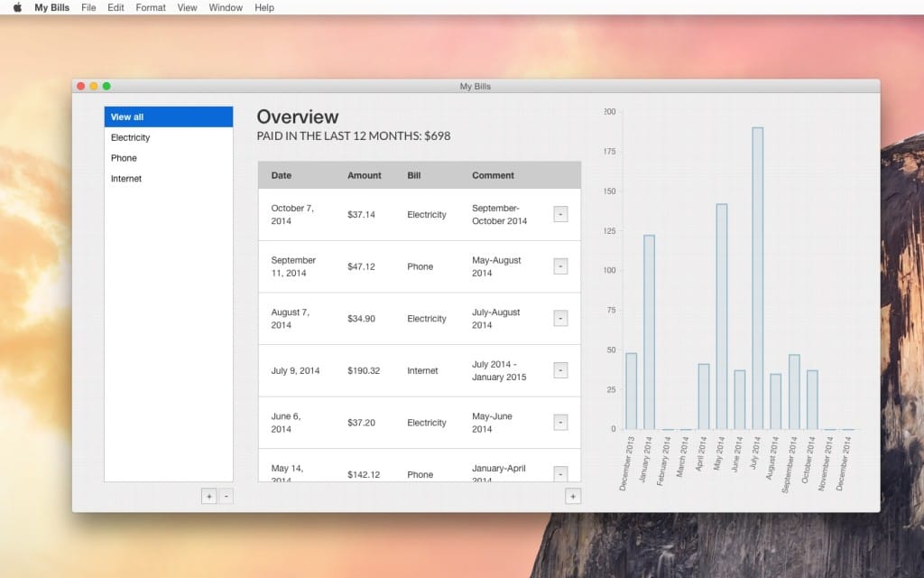Select the Phone category in the sidebar
924x578 pixels.
pyautogui.click(x=169, y=158)
